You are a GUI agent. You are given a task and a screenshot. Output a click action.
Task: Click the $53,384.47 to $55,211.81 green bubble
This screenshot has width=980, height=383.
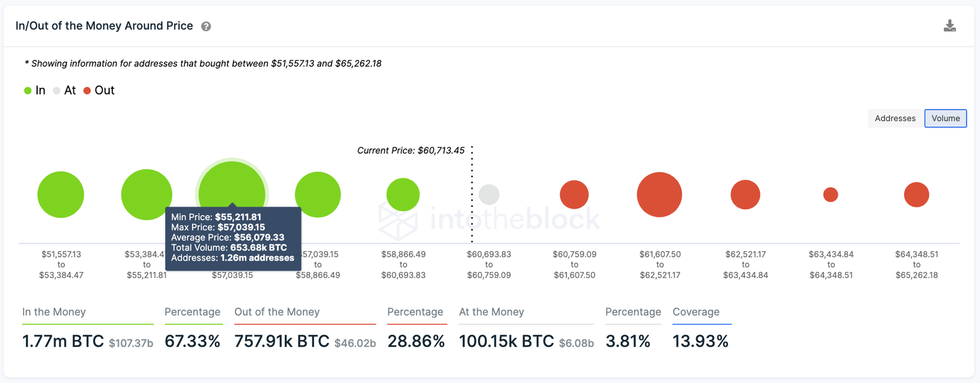(147, 194)
